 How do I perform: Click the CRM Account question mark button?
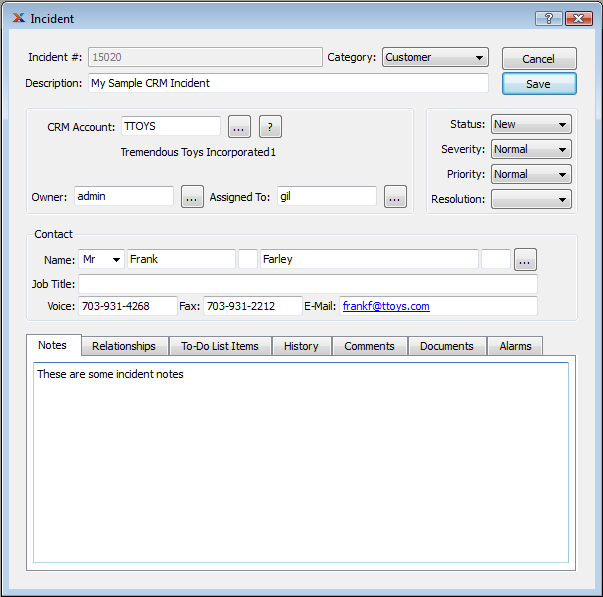[x=269, y=127]
